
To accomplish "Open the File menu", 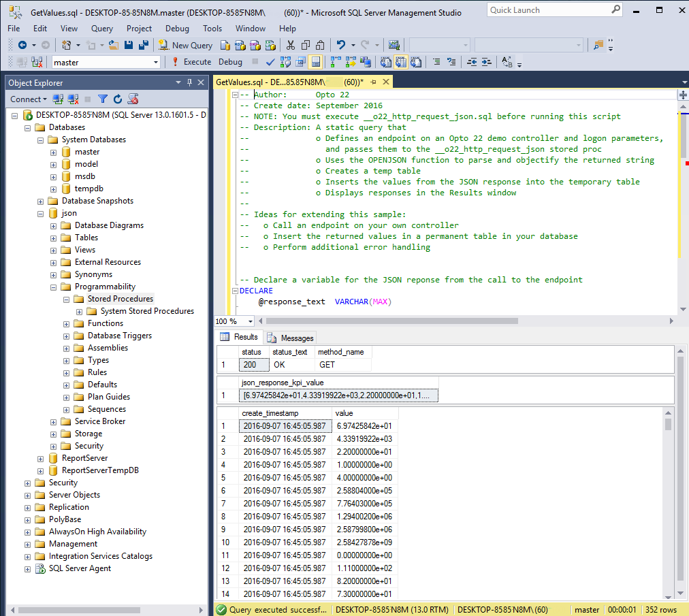I will tap(14, 29).
